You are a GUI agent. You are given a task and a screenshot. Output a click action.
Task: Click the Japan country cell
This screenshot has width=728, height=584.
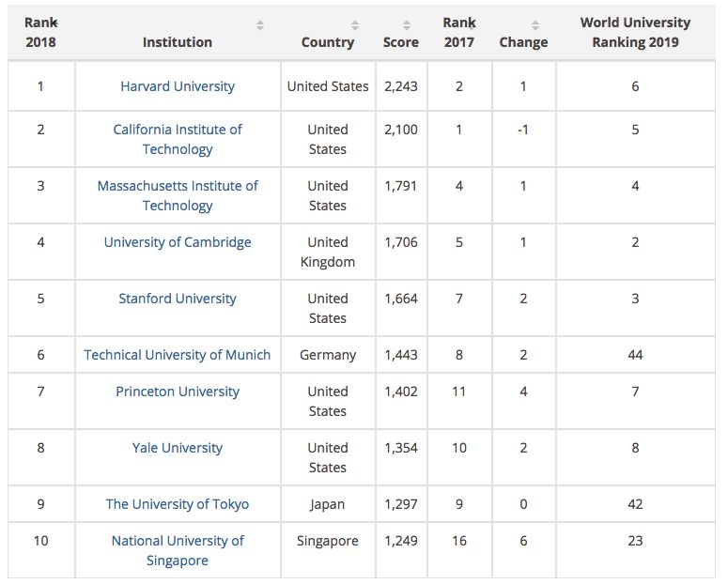point(328,504)
